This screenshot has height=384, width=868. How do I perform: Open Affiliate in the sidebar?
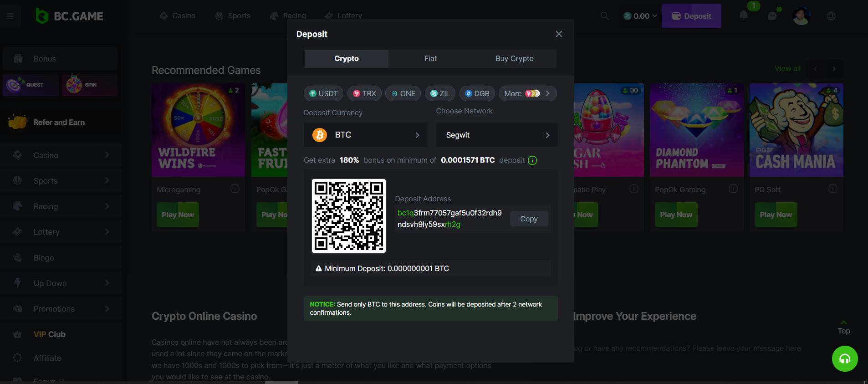coord(60,358)
